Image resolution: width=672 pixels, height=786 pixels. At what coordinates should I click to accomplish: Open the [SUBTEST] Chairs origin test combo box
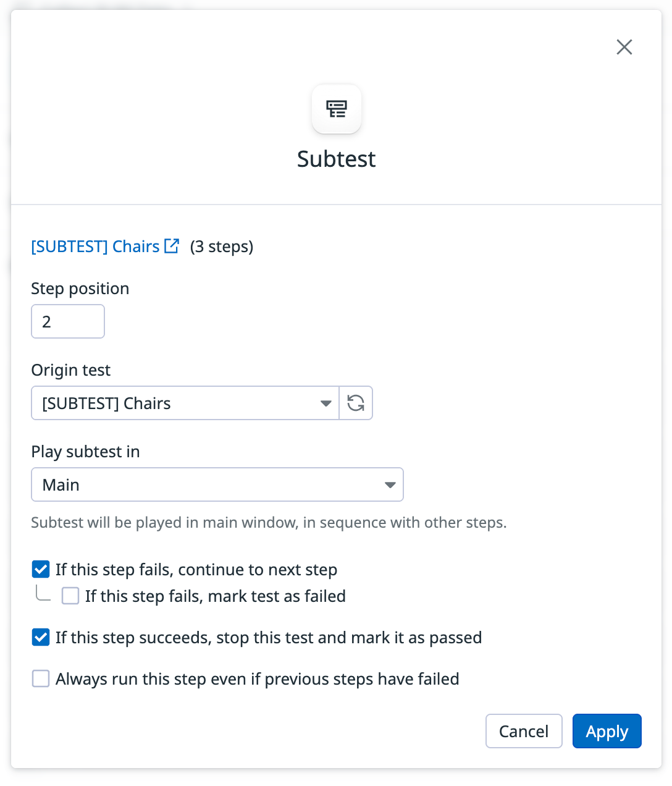click(179, 404)
